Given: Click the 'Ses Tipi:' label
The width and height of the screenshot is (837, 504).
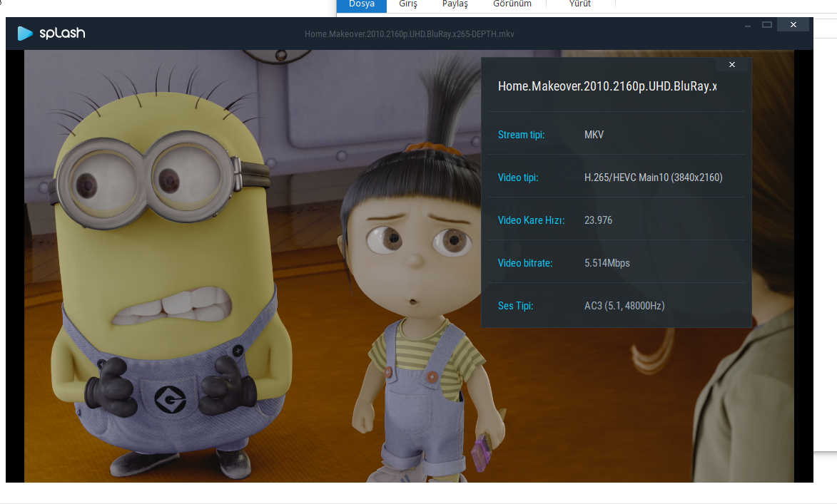Looking at the screenshot, I should tap(516, 306).
